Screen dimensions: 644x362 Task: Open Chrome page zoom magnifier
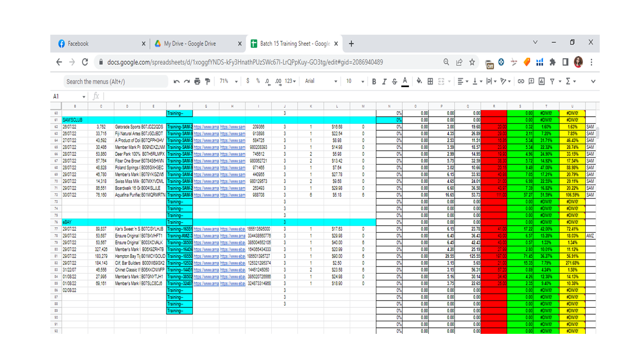click(446, 62)
